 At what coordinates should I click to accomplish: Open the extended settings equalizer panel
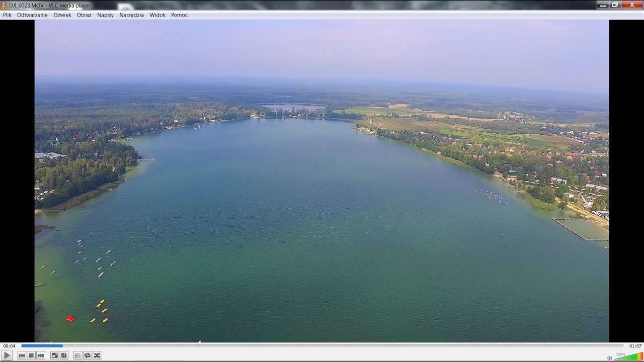point(64,355)
